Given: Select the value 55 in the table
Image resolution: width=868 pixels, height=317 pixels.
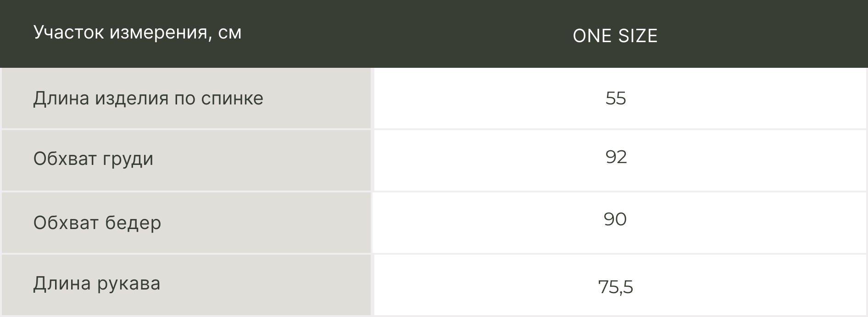Looking at the screenshot, I should [x=615, y=98].
